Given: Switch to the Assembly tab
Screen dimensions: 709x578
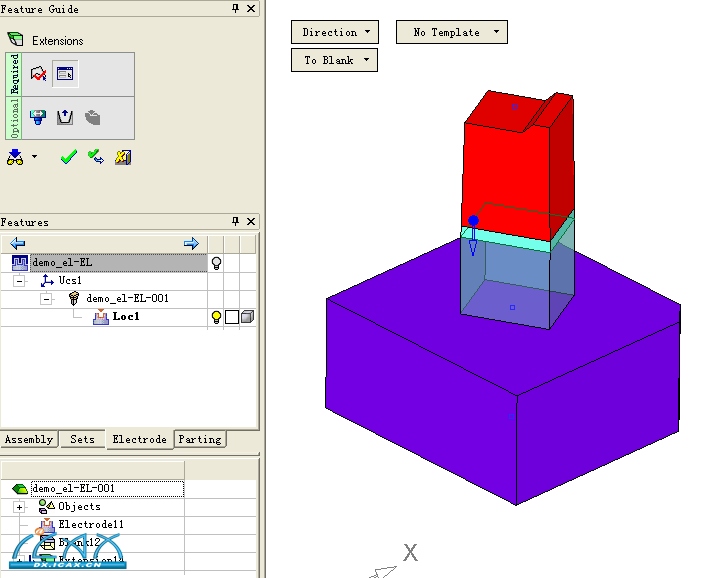Looking at the screenshot, I should tap(29, 439).
